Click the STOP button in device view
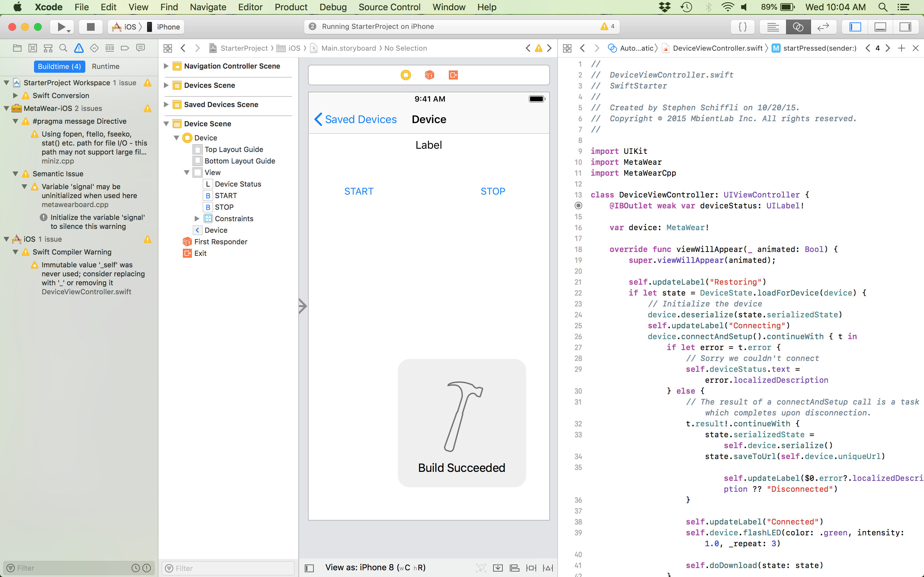924x577 pixels. click(492, 191)
